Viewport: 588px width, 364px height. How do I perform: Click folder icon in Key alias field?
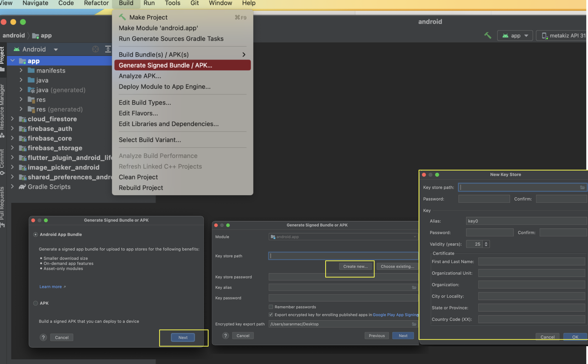414,288
